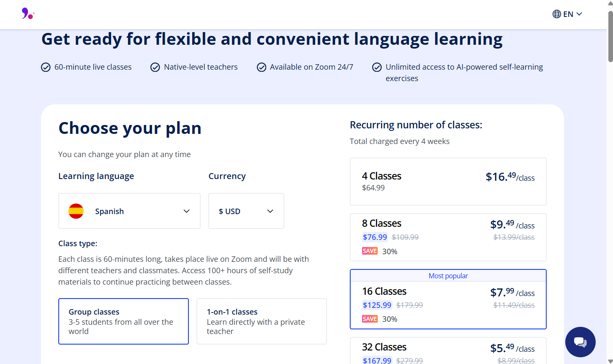Select the Group classes option
Viewport: 613px width, 364px height.
pyautogui.click(x=123, y=321)
